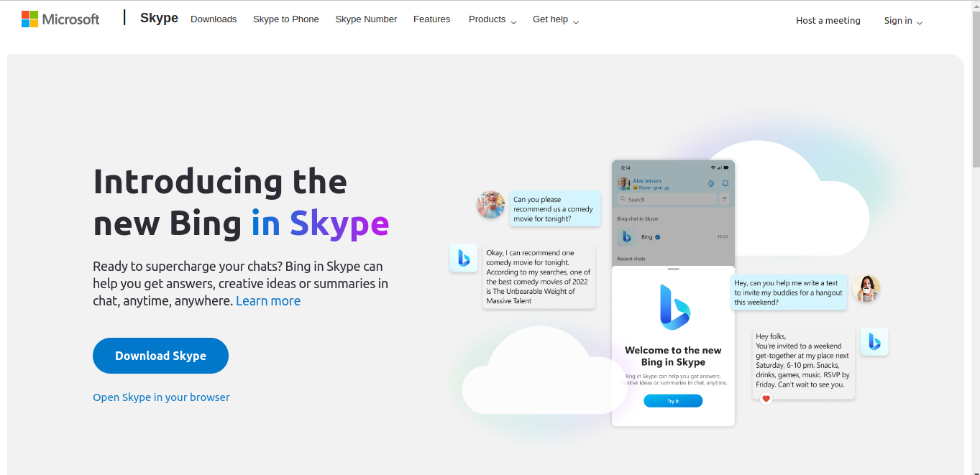Click the Try it button in phone mockup

tap(673, 401)
